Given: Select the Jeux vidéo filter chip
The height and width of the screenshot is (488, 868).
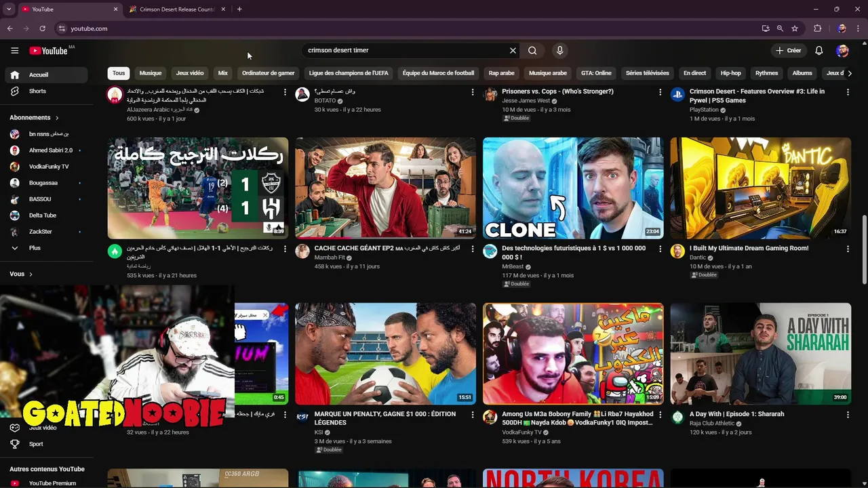Looking at the screenshot, I should click(x=190, y=73).
